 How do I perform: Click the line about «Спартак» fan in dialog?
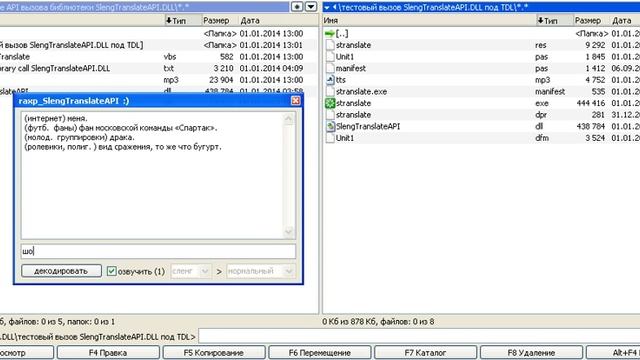[121, 128]
